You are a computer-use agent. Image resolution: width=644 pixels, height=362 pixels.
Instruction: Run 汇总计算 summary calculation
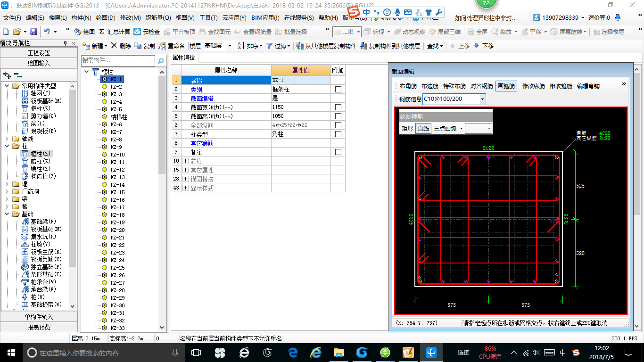(x=114, y=32)
